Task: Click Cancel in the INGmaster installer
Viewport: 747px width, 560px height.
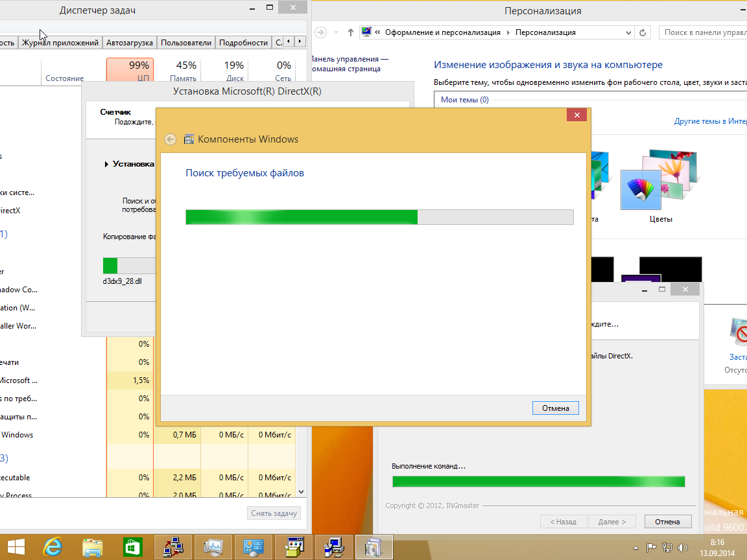Action: click(x=667, y=521)
